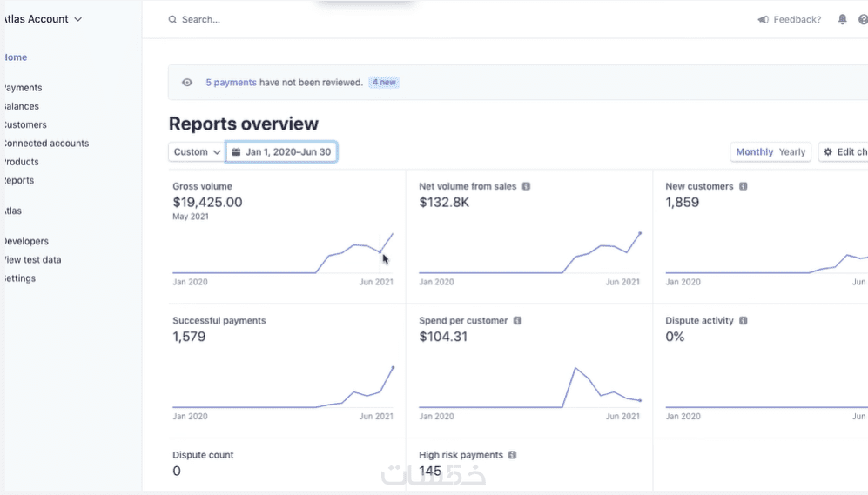868x495 pixels.
Task: Click info icon beside Spend per customer
Action: click(x=517, y=321)
